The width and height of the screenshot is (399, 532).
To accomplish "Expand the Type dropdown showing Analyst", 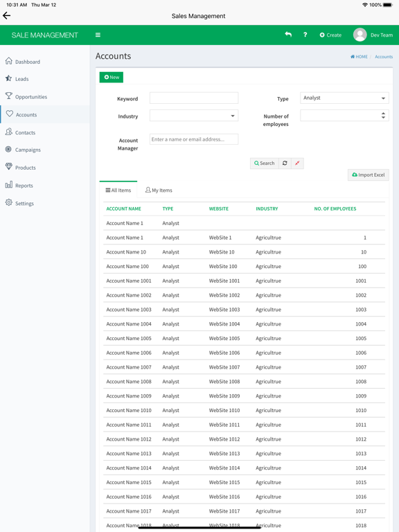I will 344,98.
